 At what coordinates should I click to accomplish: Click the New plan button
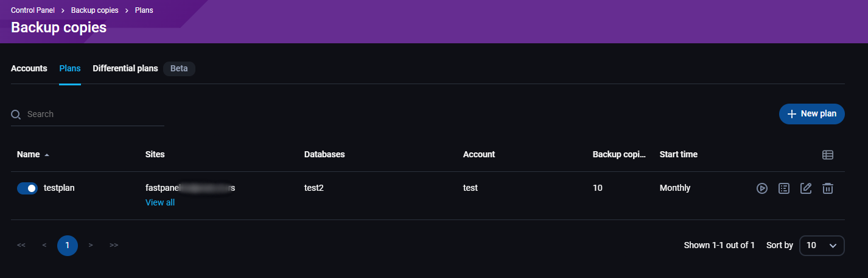pos(811,114)
